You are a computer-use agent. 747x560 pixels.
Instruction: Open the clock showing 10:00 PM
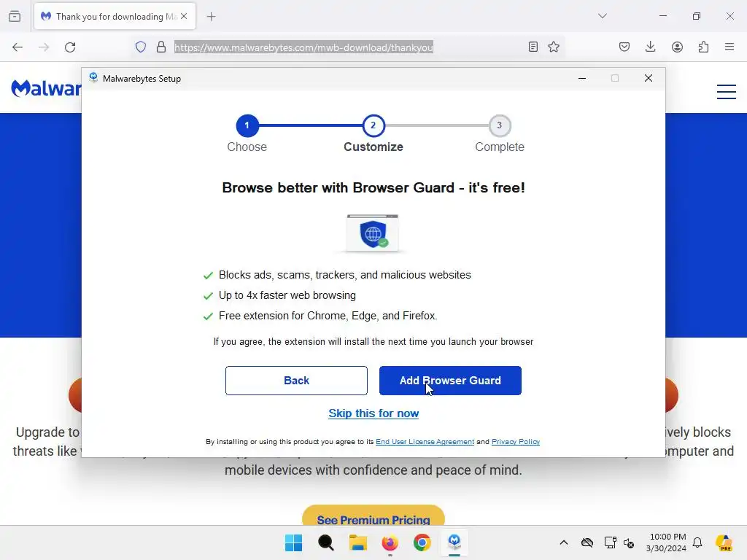pos(666,542)
